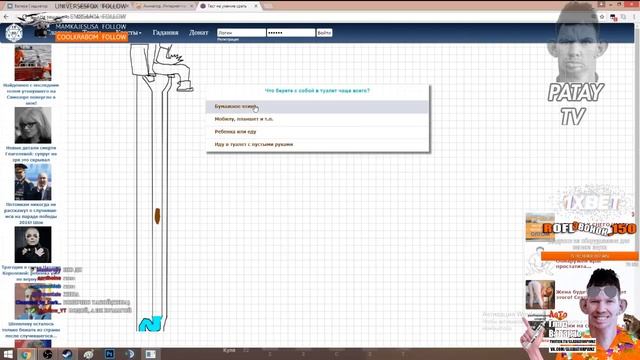The image size is (640, 360).
Task: Open the Регистрация link below login
Action: (228, 40)
